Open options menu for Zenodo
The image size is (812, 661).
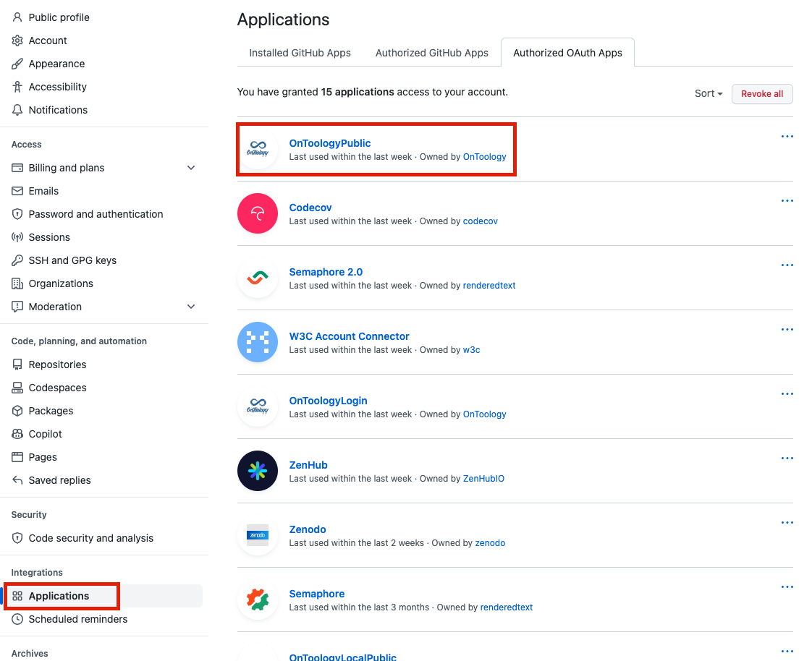tap(787, 522)
